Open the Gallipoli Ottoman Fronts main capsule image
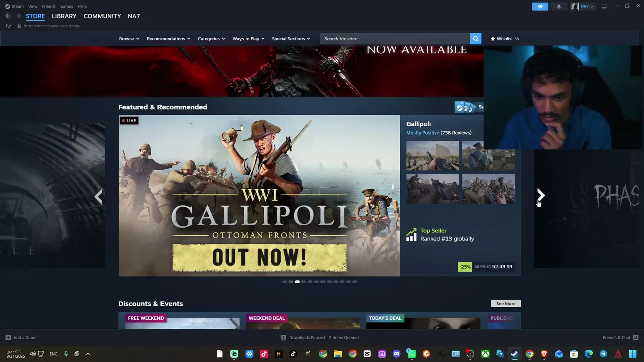644x362 pixels. [x=259, y=196]
